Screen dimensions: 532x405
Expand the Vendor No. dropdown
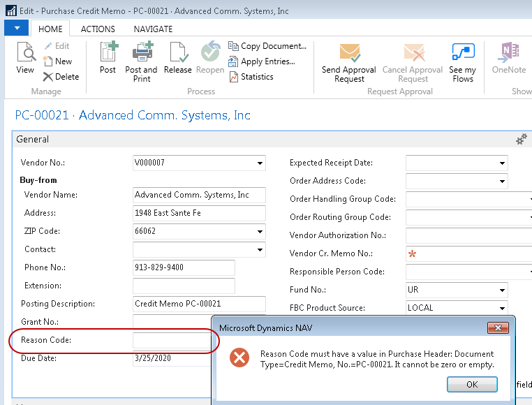coord(260,163)
